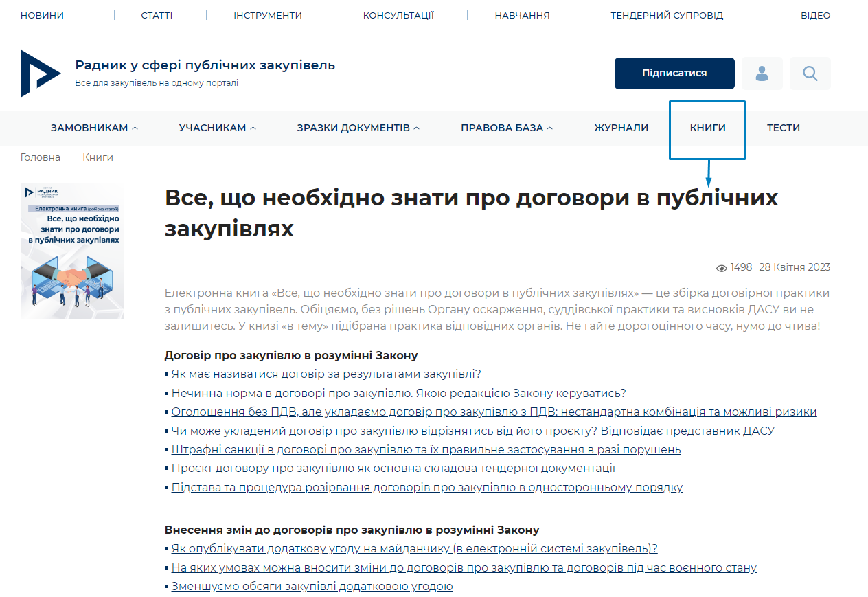Open the ЖУРНАЛИ menu item

coord(621,128)
